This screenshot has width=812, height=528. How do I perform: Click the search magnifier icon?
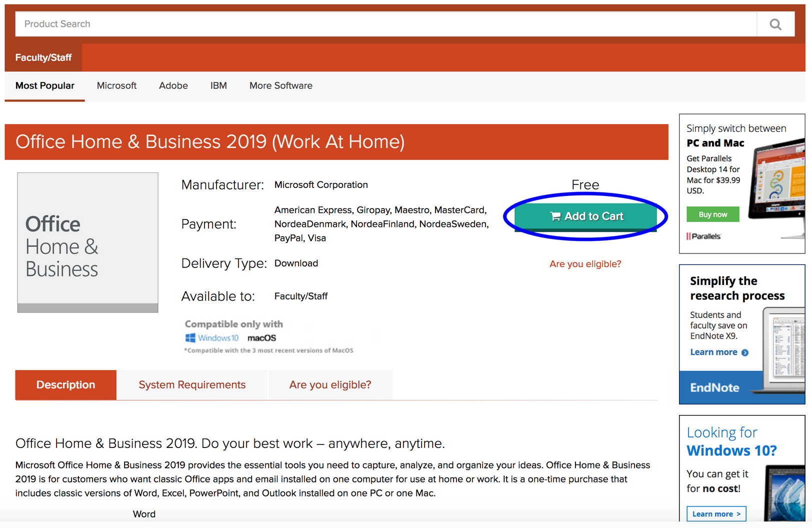point(775,24)
